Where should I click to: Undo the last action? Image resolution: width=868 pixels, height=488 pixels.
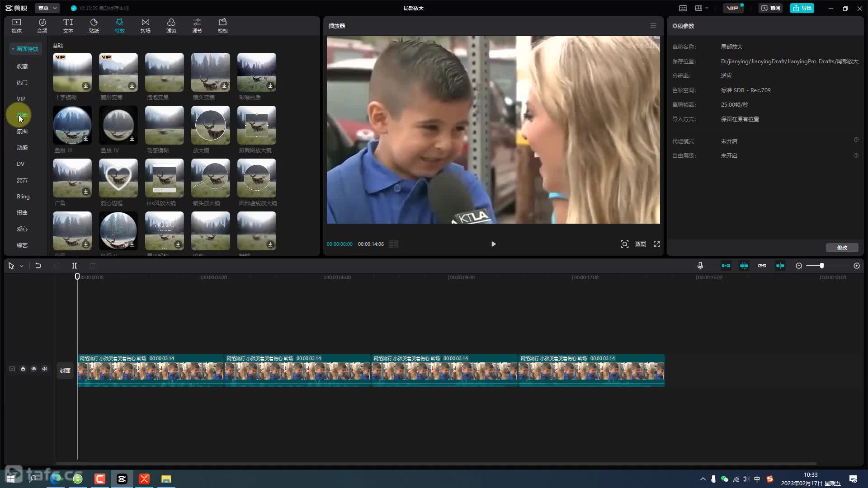point(38,266)
